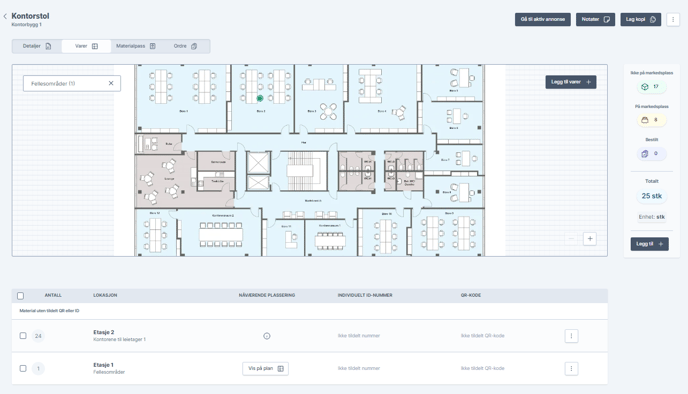Zoom in the floor plan with plus
This screenshot has width=688, height=394.
point(590,239)
